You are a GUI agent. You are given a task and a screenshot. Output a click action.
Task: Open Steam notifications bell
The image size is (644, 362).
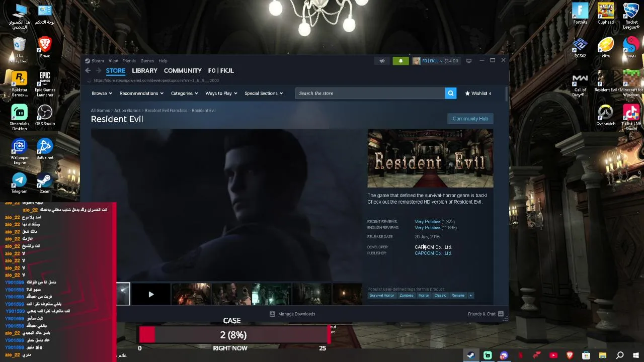400,61
